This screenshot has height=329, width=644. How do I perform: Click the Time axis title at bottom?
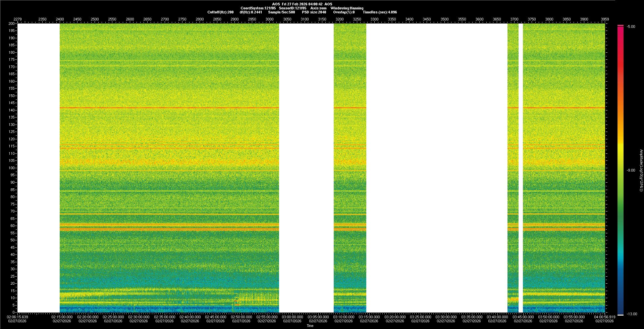click(310, 326)
